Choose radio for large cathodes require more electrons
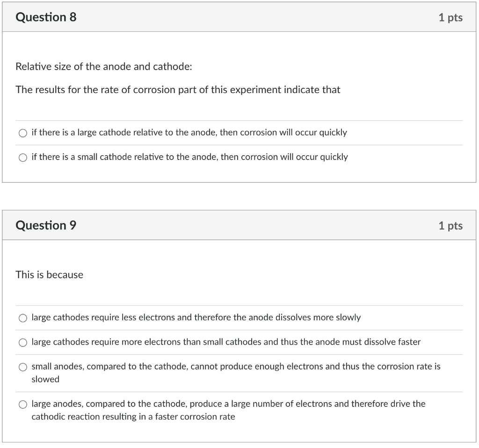This screenshot has width=479, height=448. tap(23, 343)
